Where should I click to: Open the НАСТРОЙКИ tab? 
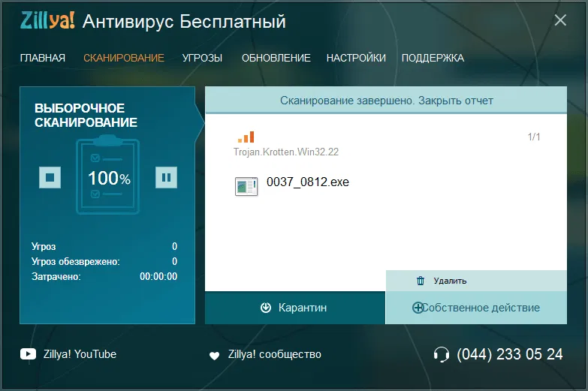356,58
